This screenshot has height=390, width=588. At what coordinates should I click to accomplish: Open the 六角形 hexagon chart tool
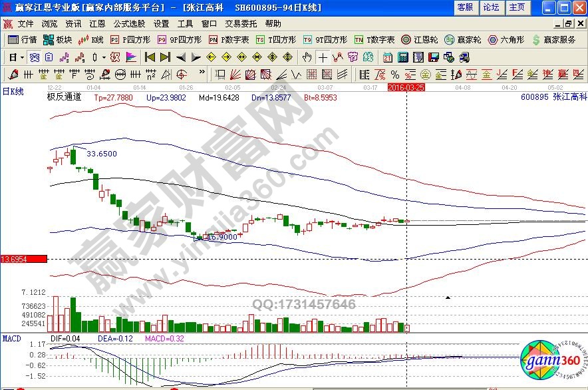[x=505, y=39]
